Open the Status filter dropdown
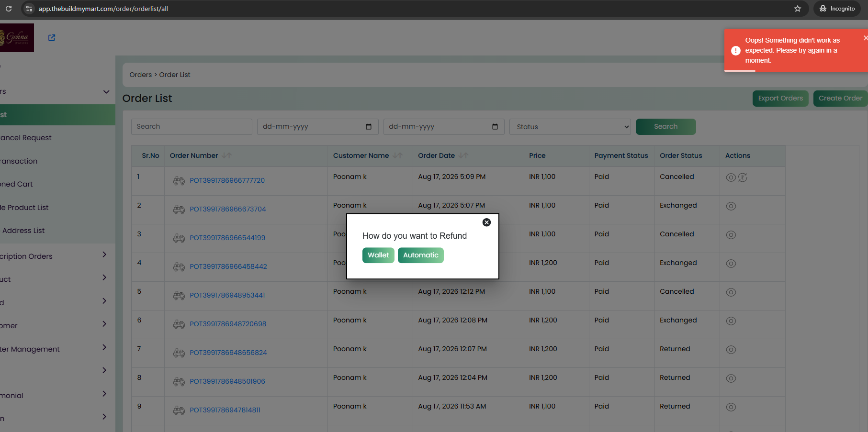This screenshot has width=868, height=432. [x=570, y=127]
